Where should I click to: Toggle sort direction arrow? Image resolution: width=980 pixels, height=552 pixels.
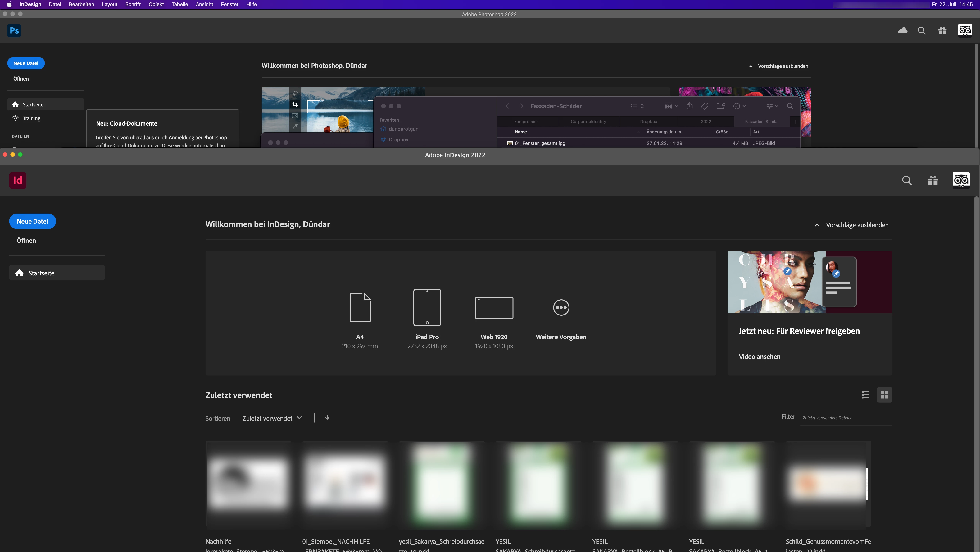tap(327, 418)
